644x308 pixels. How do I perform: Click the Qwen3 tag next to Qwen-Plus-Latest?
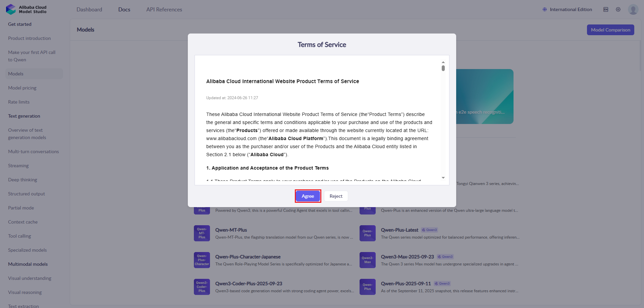pyautogui.click(x=429, y=230)
